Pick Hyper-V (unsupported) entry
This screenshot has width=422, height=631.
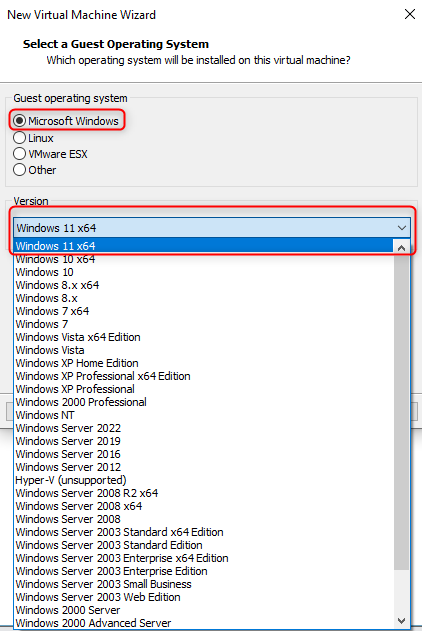pos(204,480)
